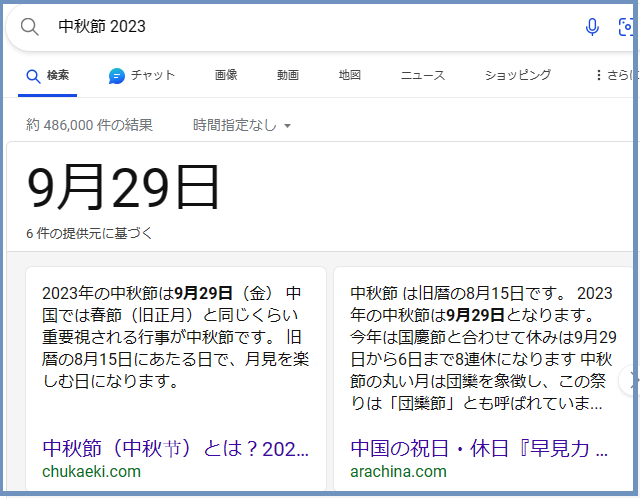The width and height of the screenshot is (640, 498).
Task: Open the 地図 tab
Action: pos(350,75)
